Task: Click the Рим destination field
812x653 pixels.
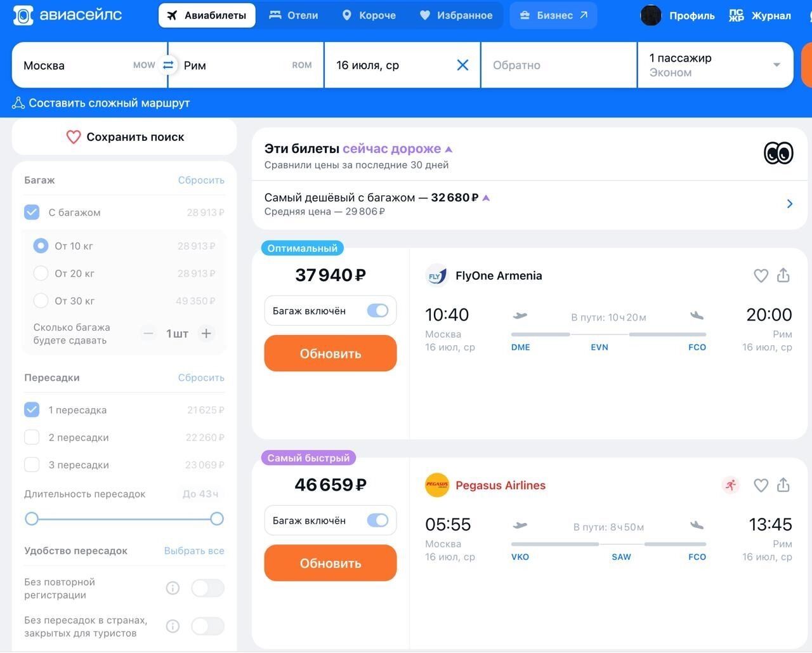Action: (x=246, y=65)
